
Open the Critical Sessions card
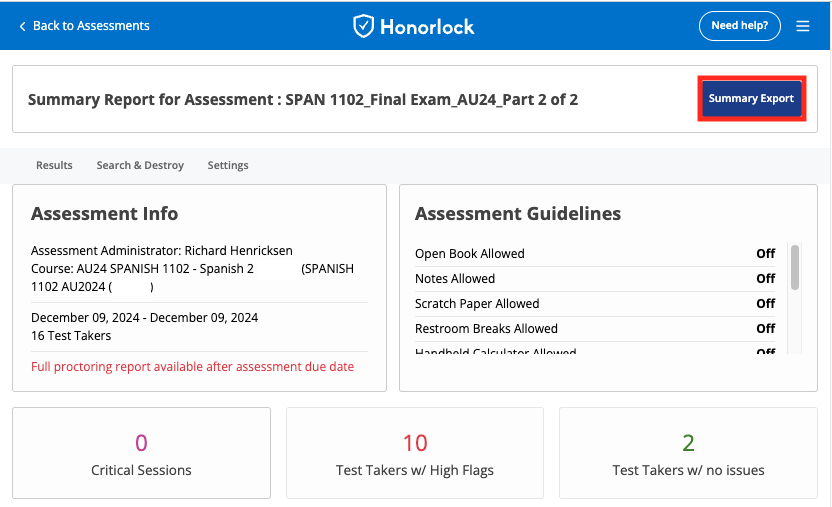coord(141,453)
